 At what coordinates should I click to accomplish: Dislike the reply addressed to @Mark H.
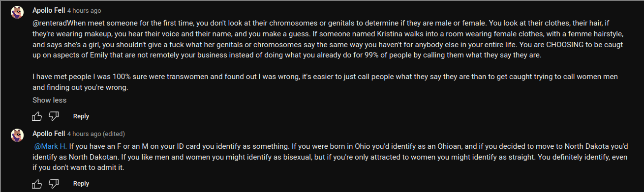coord(54,184)
